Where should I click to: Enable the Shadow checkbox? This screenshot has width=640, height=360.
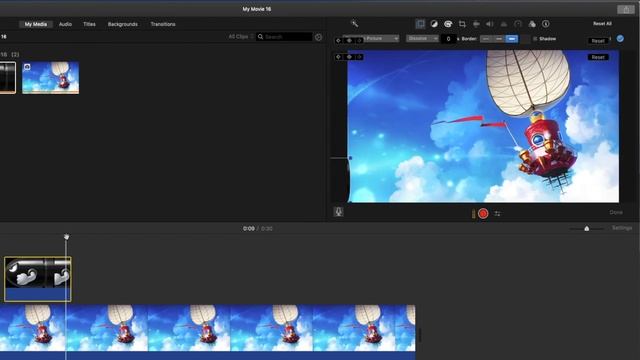pyautogui.click(x=535, y=39)
